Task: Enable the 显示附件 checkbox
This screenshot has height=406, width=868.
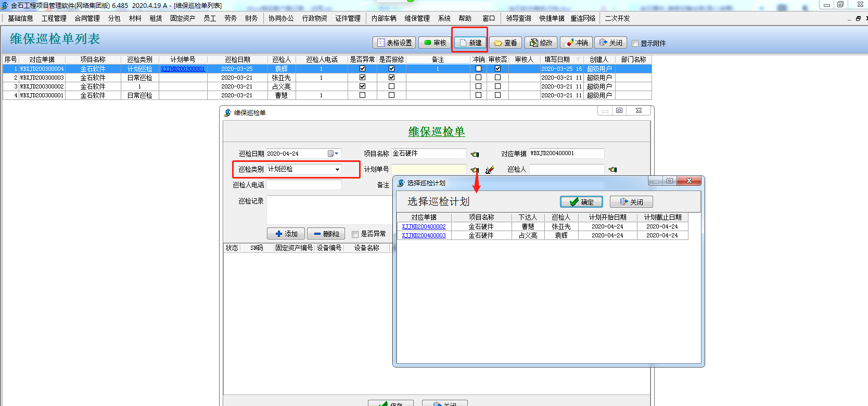Action: pyautogui.click(x=635, y=43)
